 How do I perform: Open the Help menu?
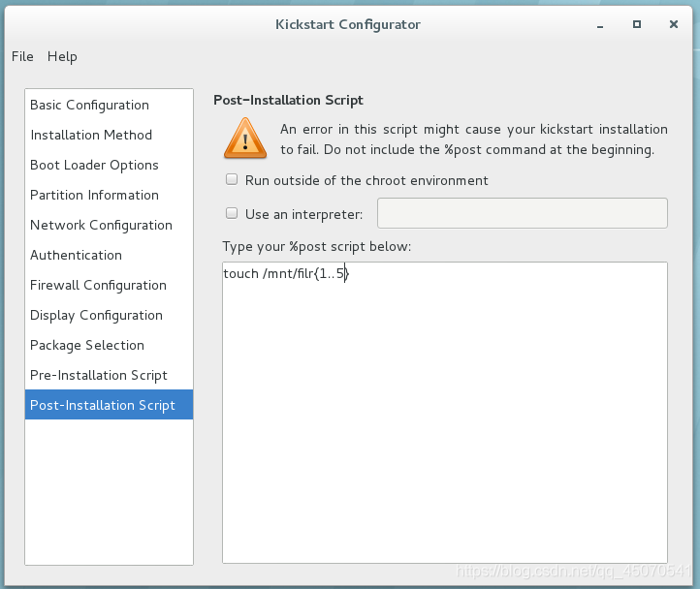(62, 56)
